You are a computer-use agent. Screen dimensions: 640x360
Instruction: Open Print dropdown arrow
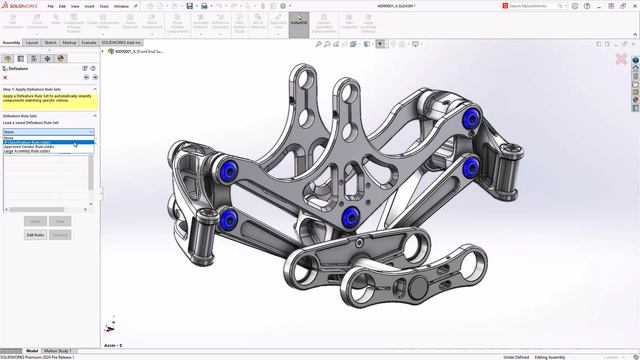[x=211, y=6]
